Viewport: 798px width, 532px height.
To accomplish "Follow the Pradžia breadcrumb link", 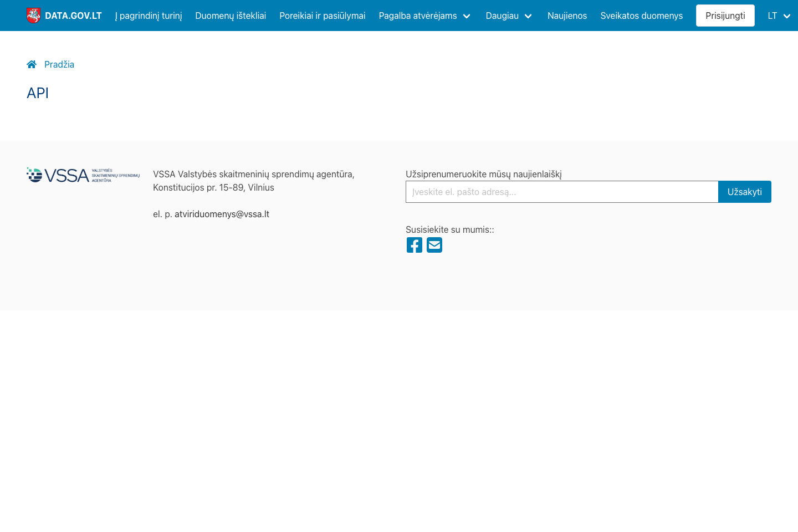I will [x=59, y=64].
